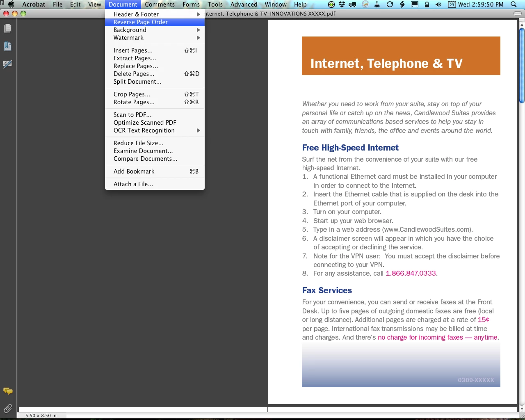This screenshot has height=420, width=525.
Task: Close the open Document menu
Action: pyautogui.click(x=123, y=4)
